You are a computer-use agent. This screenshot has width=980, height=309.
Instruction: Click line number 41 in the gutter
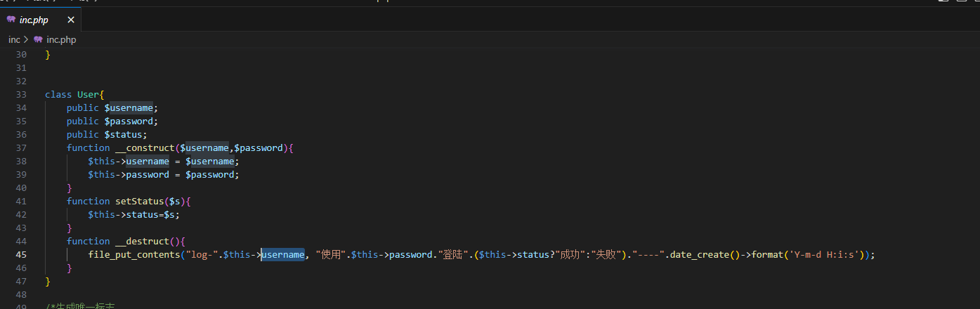pyautogui.click(x=20, y=201)
